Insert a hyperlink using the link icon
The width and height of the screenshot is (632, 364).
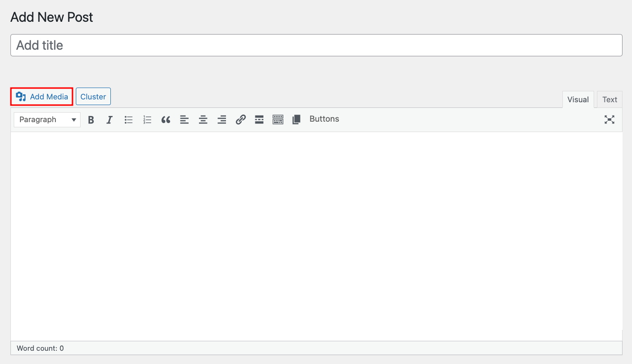click(240, 119)
